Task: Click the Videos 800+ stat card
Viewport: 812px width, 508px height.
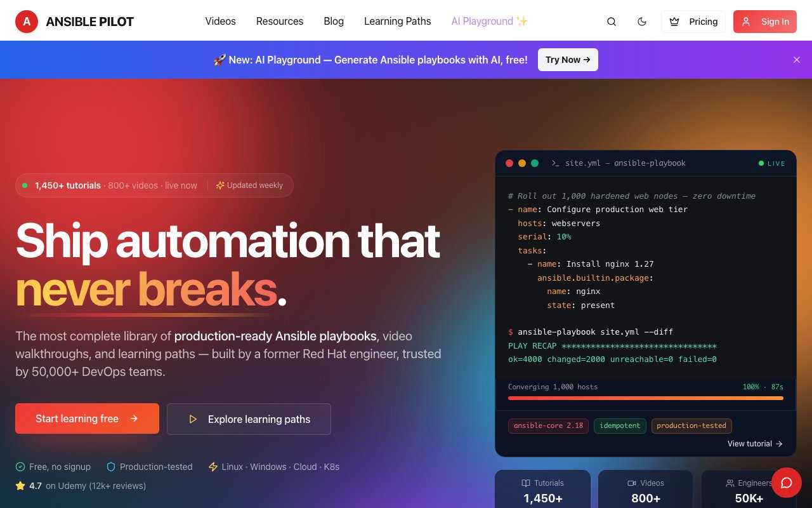Action: point(646,489)
